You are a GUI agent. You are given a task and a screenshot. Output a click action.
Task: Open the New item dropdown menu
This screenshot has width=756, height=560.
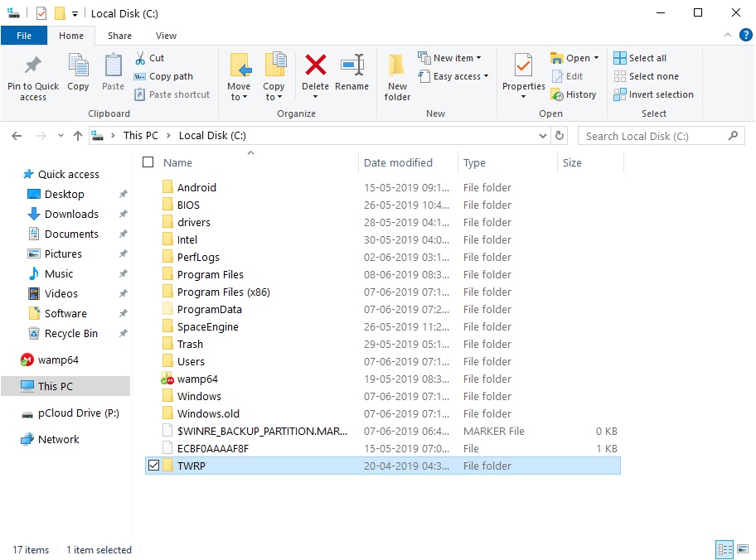coord(452,58)
